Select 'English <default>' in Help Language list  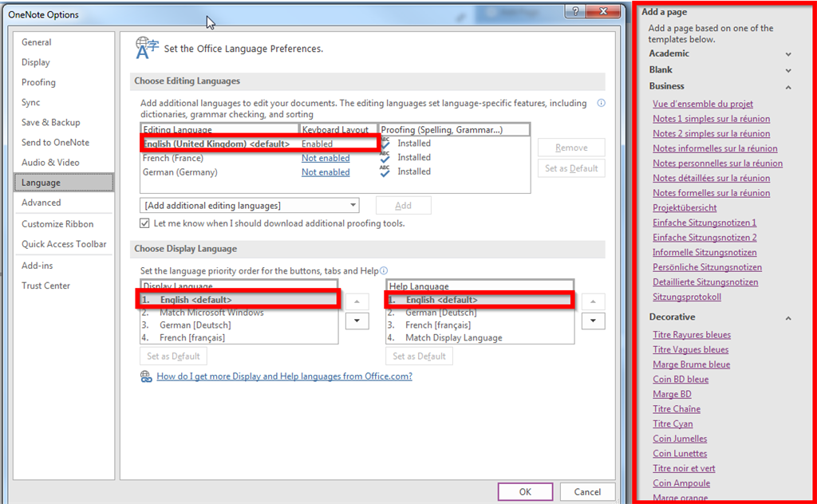(480, 300)
